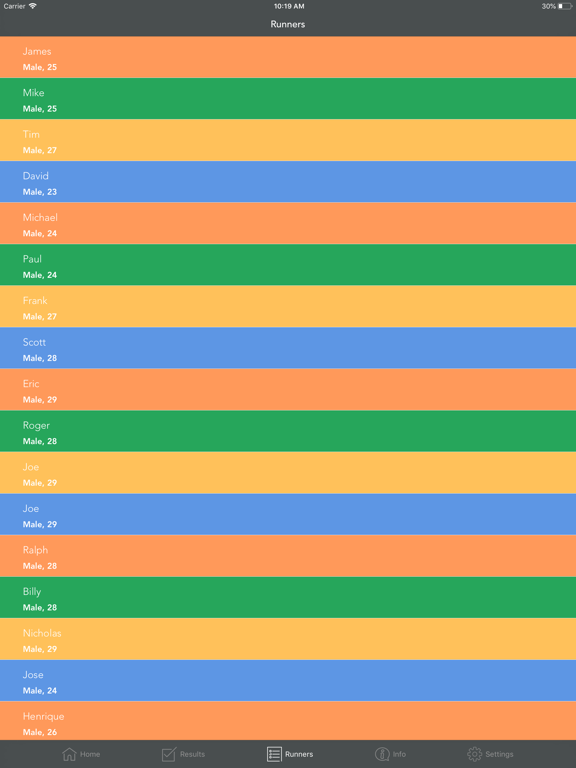Click "Male, 29" under Eric
576x768 pixels.
pyautogui.click(x=40, y=400)
